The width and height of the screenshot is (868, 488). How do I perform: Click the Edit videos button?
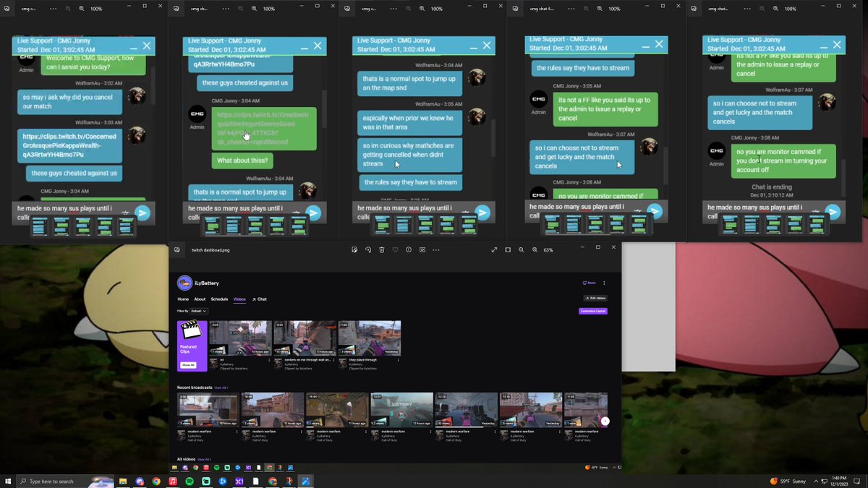[595, 298]
